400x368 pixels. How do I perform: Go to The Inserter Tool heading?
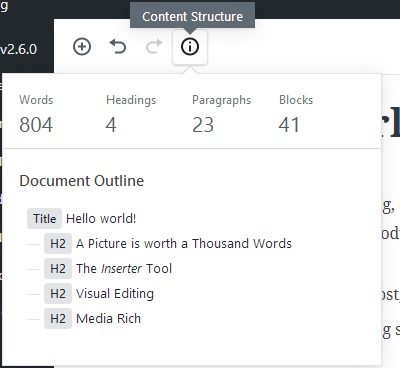point(124,269)
